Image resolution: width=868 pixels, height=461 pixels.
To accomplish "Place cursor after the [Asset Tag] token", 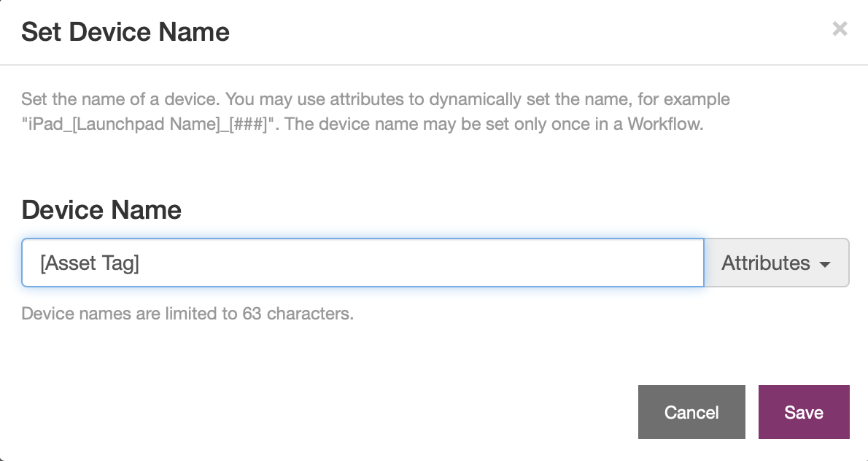I will [140, 263].
